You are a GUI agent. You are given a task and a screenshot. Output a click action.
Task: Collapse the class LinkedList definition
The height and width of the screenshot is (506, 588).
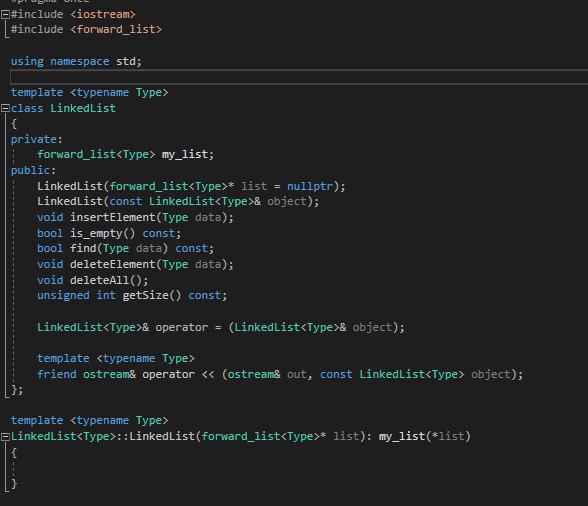tap(5, 108)
